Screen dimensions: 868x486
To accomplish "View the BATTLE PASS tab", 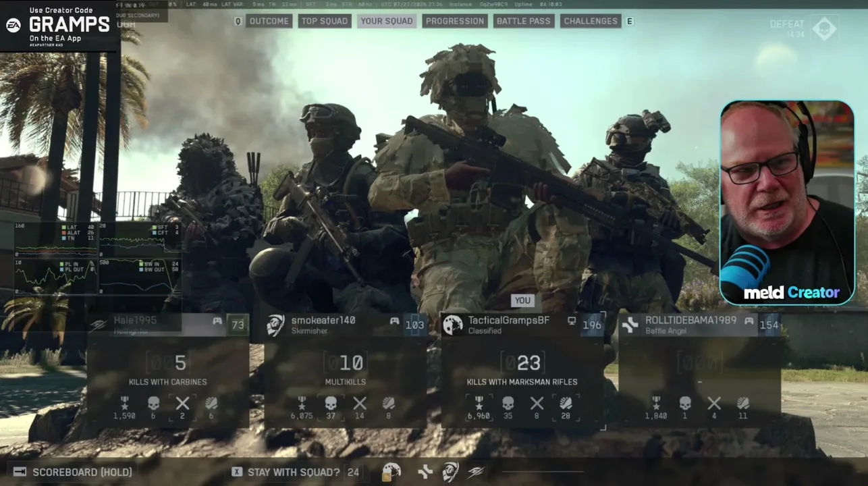I will (523, 21).
